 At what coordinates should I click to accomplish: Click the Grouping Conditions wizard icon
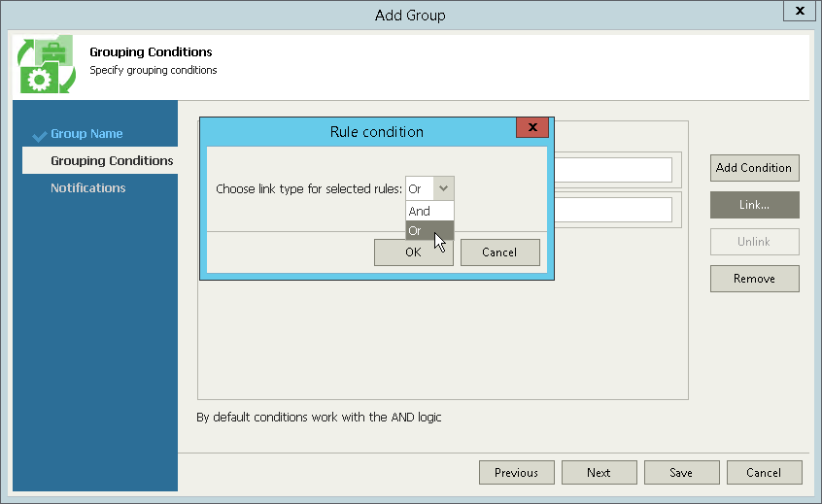[x=45, y=64]
